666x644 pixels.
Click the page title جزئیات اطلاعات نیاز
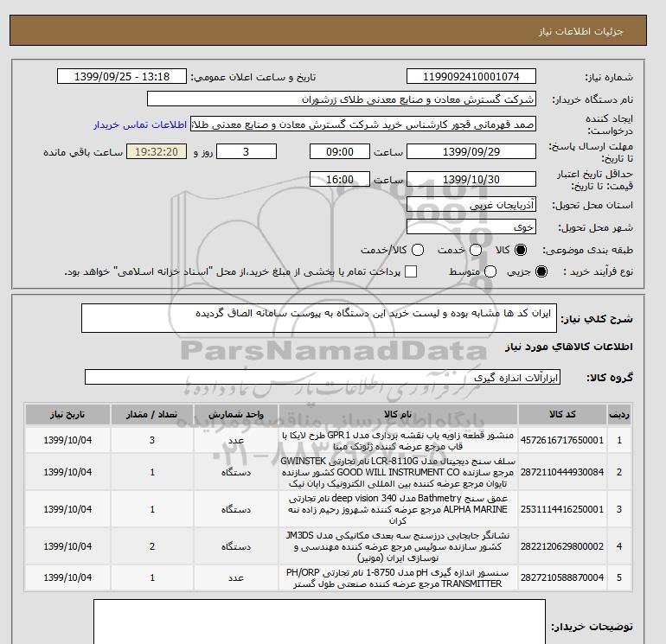point(580,31)
